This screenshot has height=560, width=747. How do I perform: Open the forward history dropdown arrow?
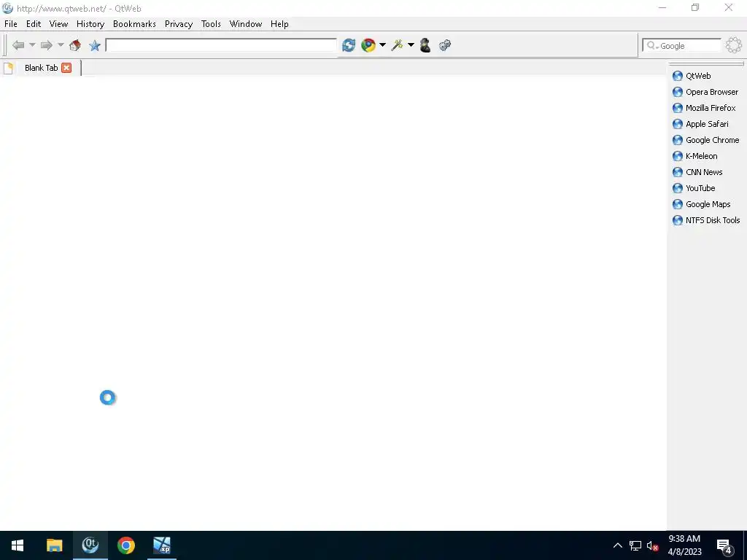61,45
